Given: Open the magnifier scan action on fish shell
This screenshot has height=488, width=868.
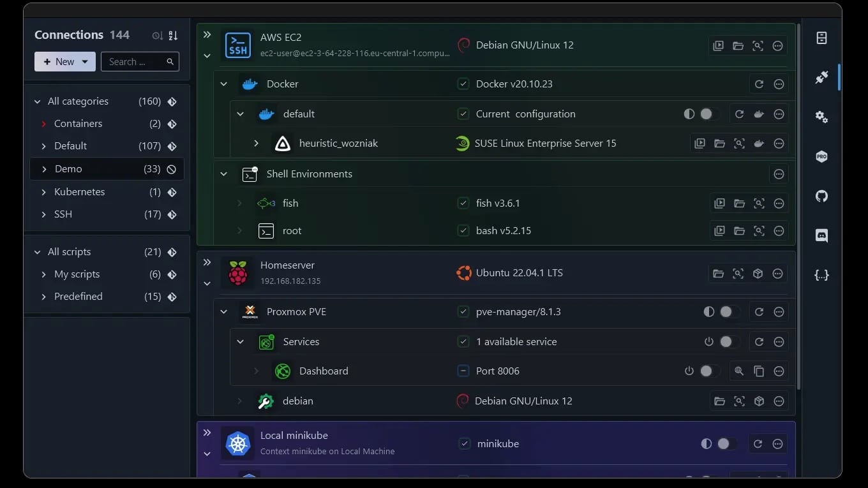Looking at the screenshot, I should 759,203.
